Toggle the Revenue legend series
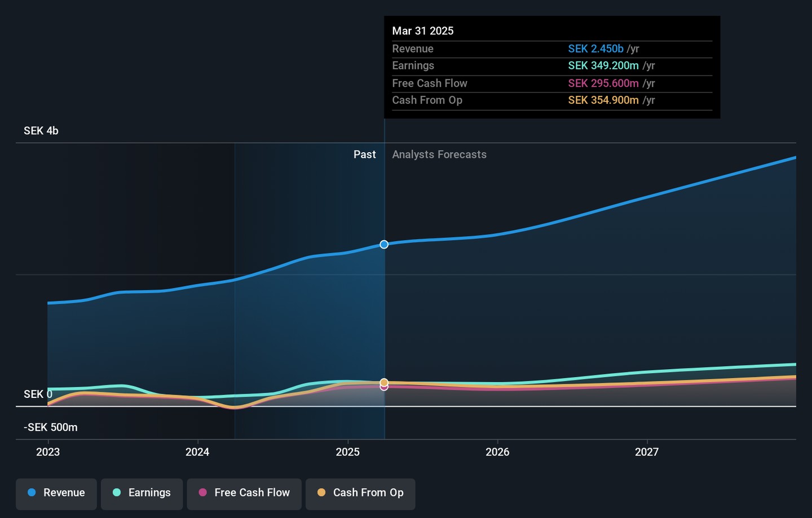 point(56,494)
